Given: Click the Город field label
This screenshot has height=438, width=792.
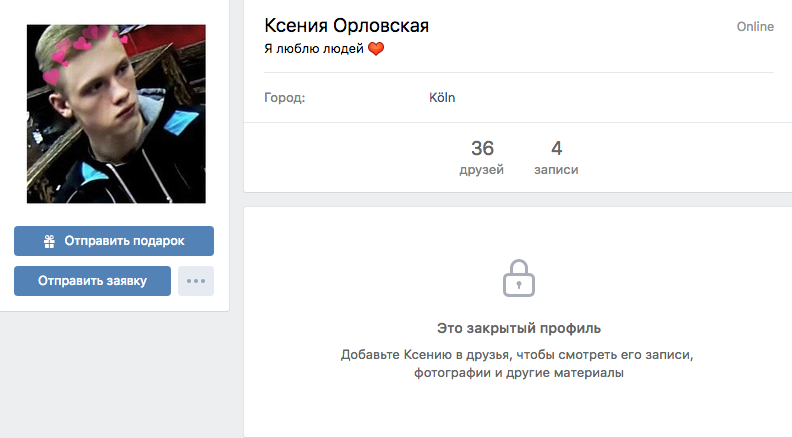Looking at the screenshot, I should coord(284,98).
